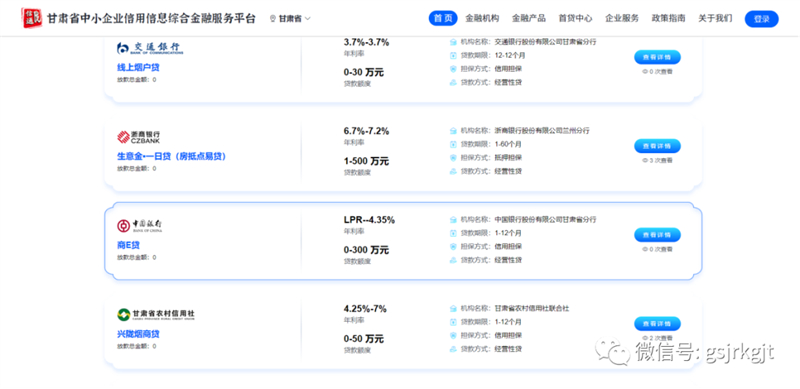Viewport: 800px width, 389px height.
Task: Go to 首贷中心 in navigation
Action: pos(575,18)
